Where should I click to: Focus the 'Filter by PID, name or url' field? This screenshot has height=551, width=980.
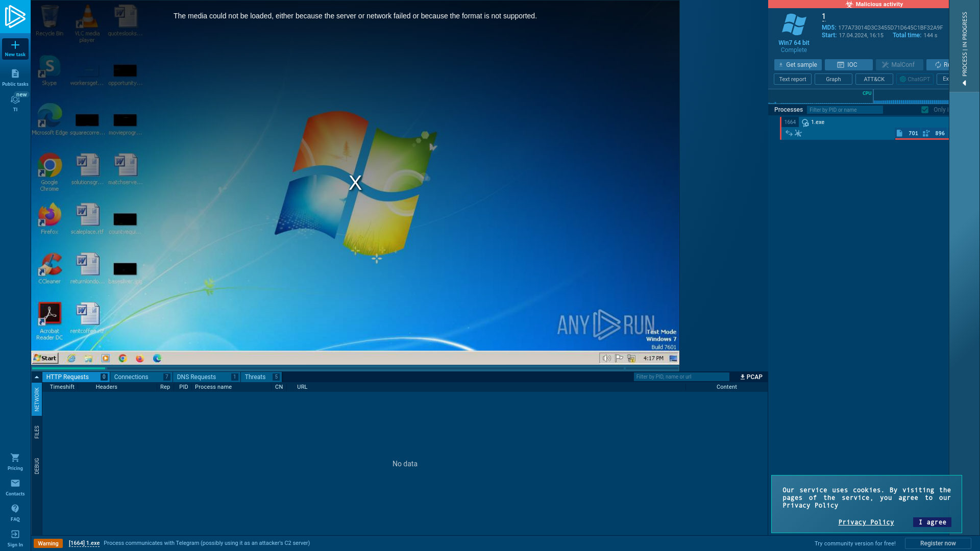(681, 377)
